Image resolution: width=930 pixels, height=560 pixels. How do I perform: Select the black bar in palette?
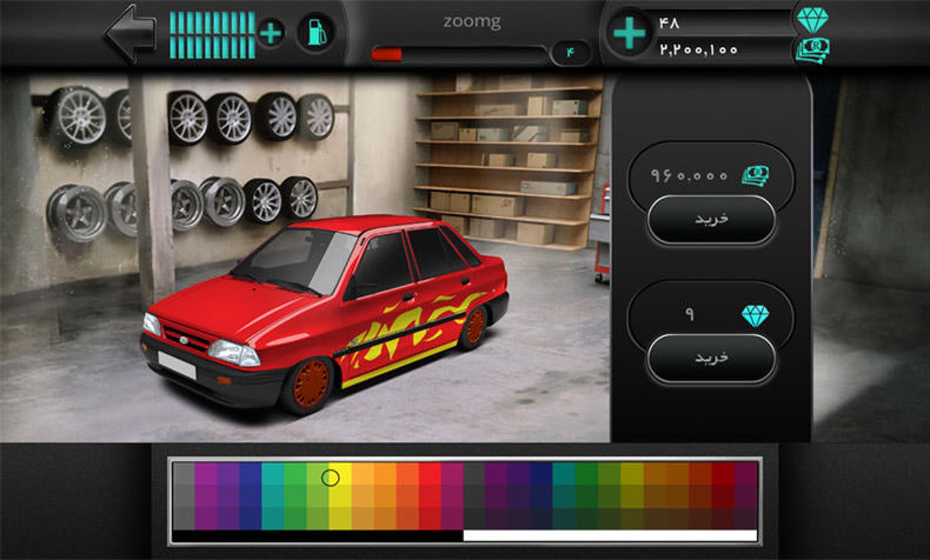tap(318, 535)
